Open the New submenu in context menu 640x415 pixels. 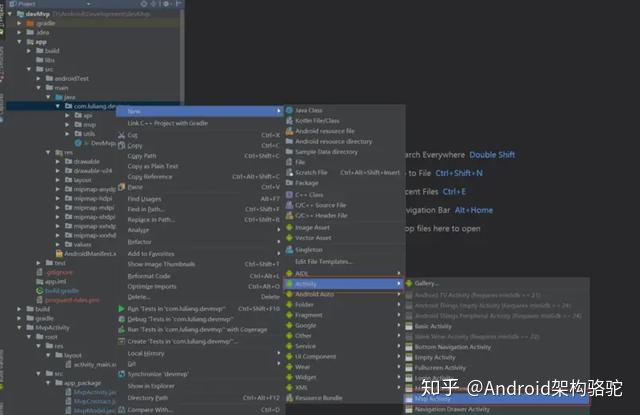[200, 111]
